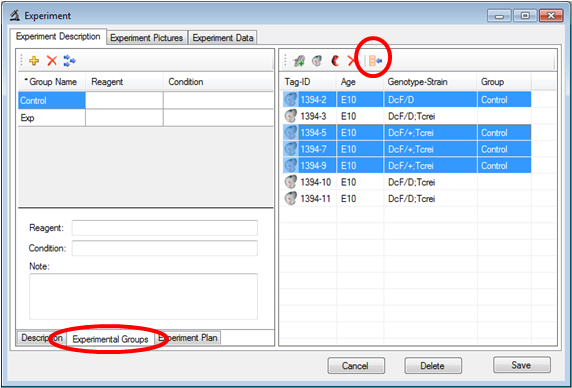Select the Control group row

[146, 100]
